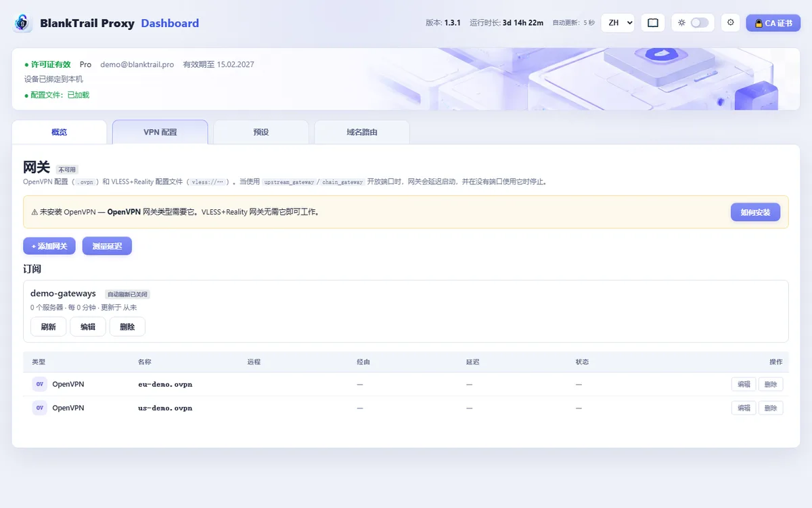812x508 pixels.
Task: Click 删除 for the us-demo.ovpn row
Action: 771,408
